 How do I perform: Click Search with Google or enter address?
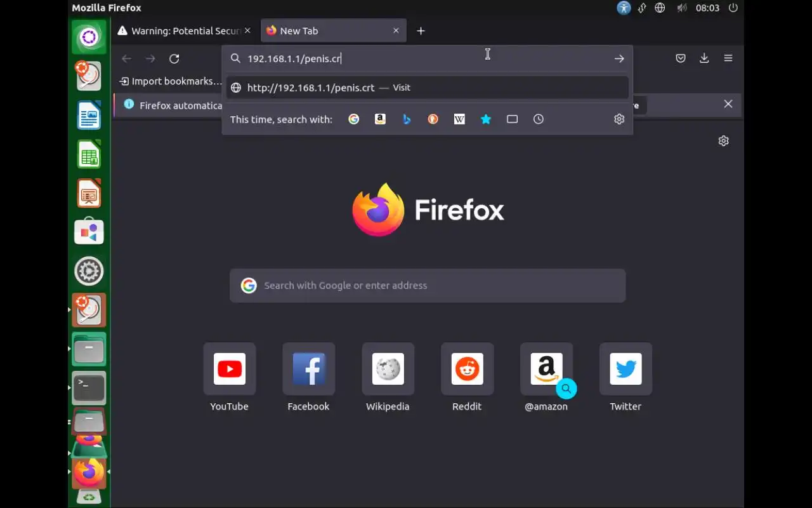pyautogui.click(x=428, y=286)
